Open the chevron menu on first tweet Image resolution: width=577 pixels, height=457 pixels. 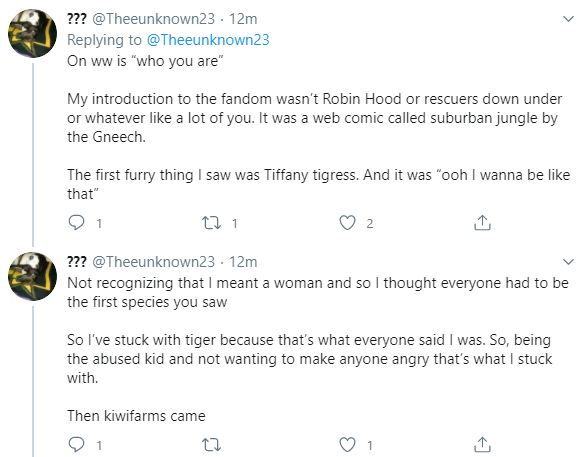[x=569, y=18]
